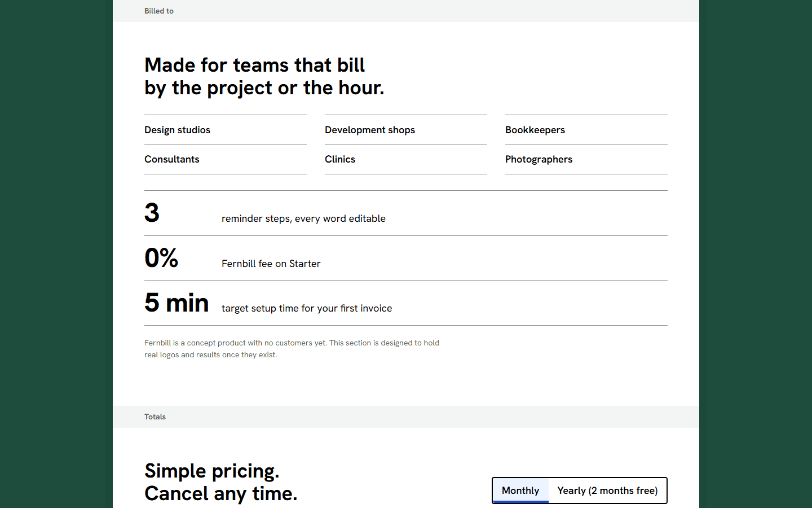This screenshot has width=812, height=508.
Task: Click 'Fernbill fee on Starter' text
Action: [271, 264]
